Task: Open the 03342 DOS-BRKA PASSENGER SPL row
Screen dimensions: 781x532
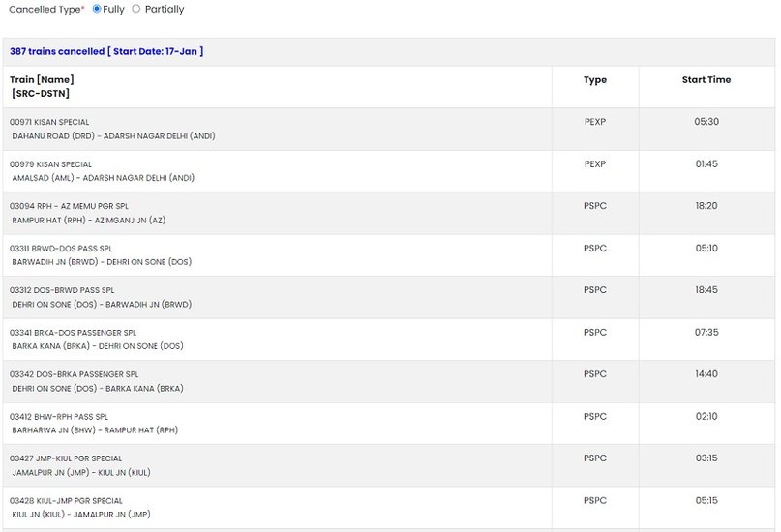Action: point(388,381)
